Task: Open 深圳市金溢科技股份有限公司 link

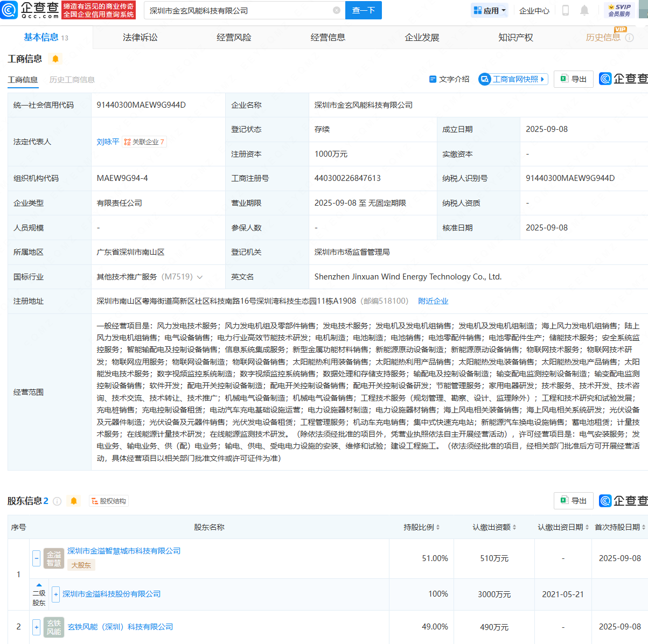Action: [x=112, y=594]
